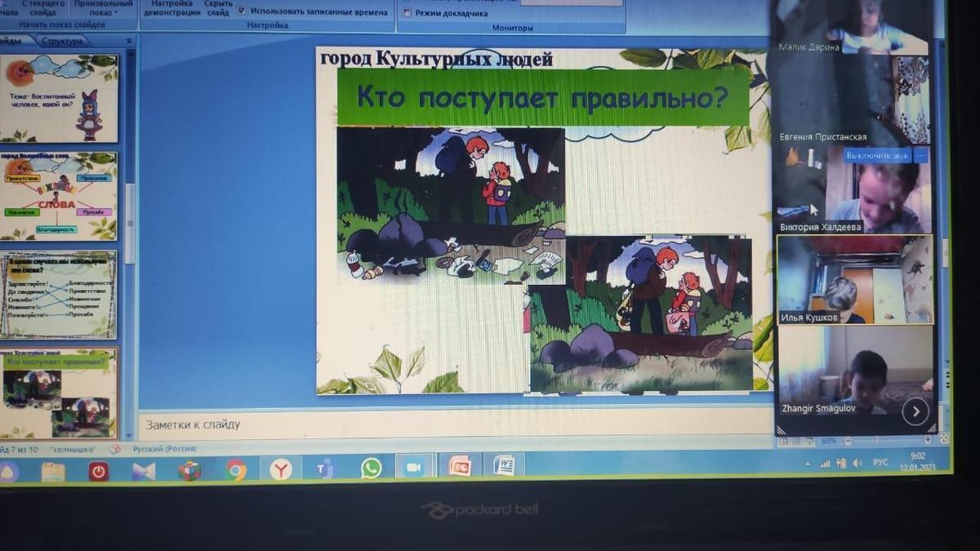Open Yandex Browser from taskbar
This screenshot has width=980, height=551.
(x=281, y=469)
